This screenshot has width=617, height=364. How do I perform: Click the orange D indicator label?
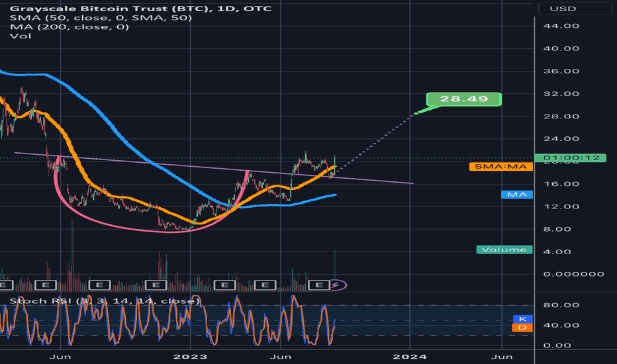click(522, 328)
